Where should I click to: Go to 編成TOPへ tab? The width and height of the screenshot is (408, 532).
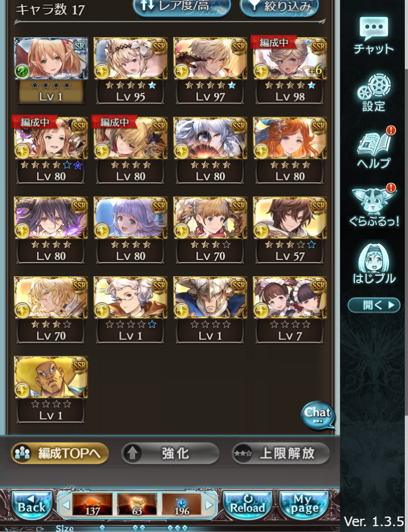coord(60,453)
